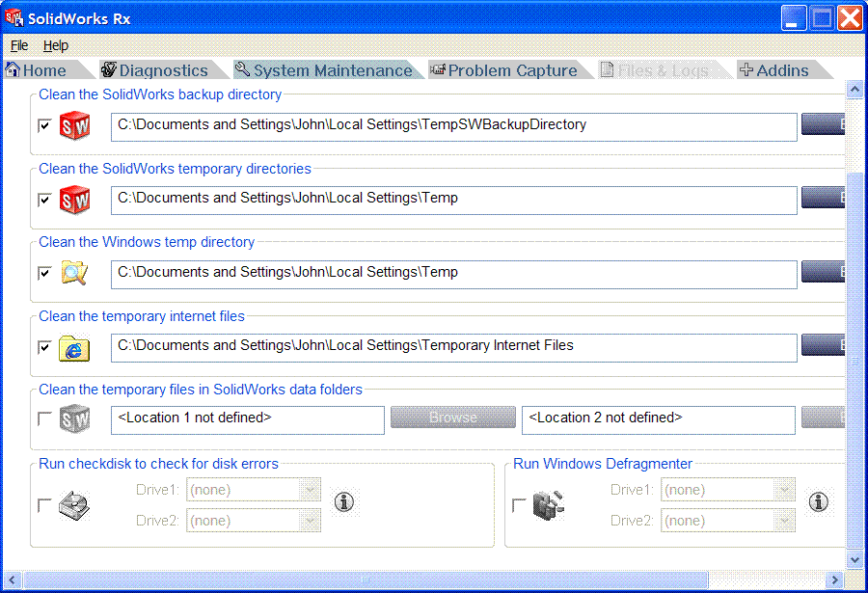Click the wrench icon on System Maintenance tab
The height and width of the screenshot is (593, 868).
[242, 68]
